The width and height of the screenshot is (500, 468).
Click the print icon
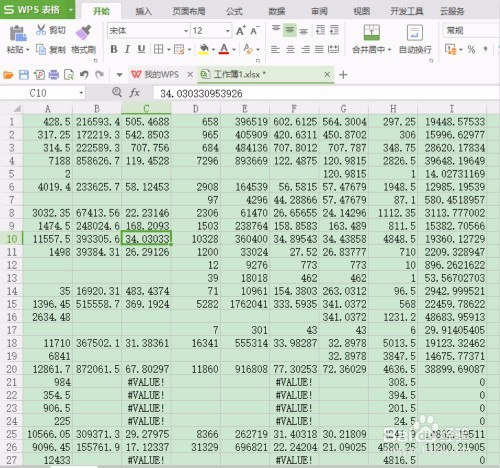tap(54, 75)
